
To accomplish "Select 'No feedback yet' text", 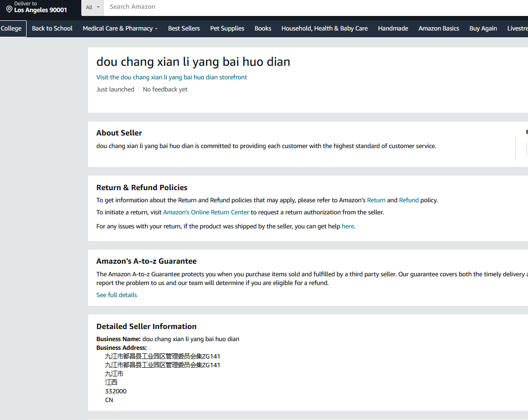I will coord(165,90).
